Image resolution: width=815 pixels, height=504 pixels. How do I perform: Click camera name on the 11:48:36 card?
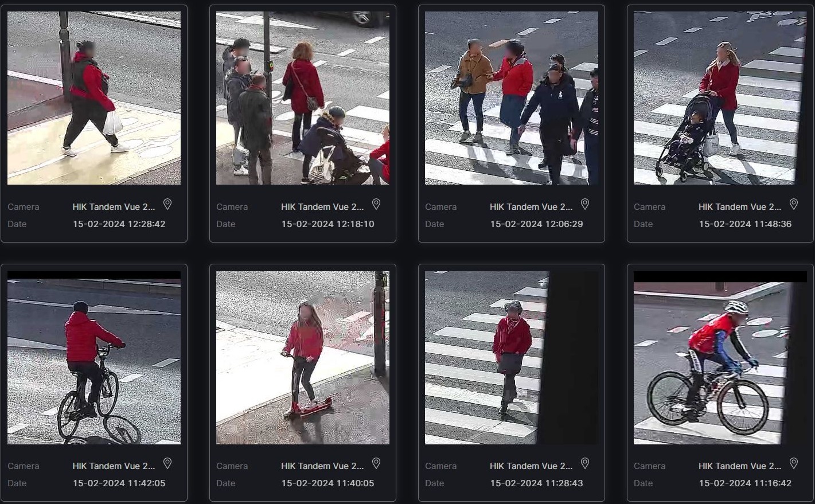click(x=740, y=207)
